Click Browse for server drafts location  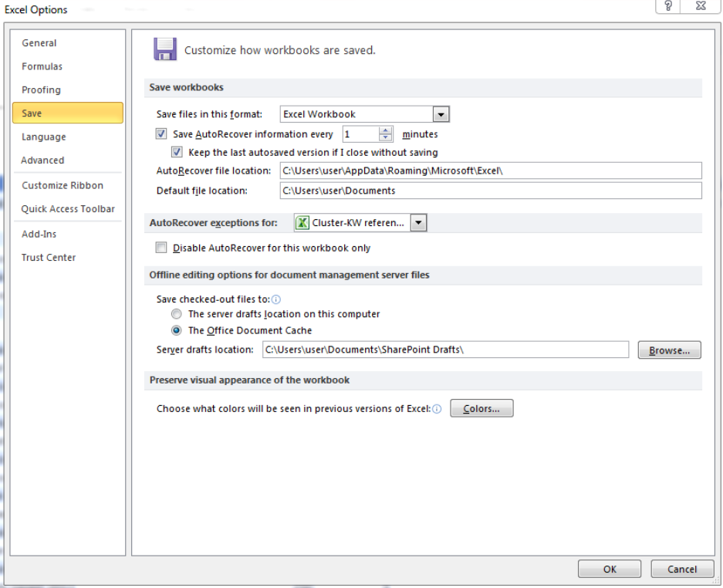coord(670,350)
